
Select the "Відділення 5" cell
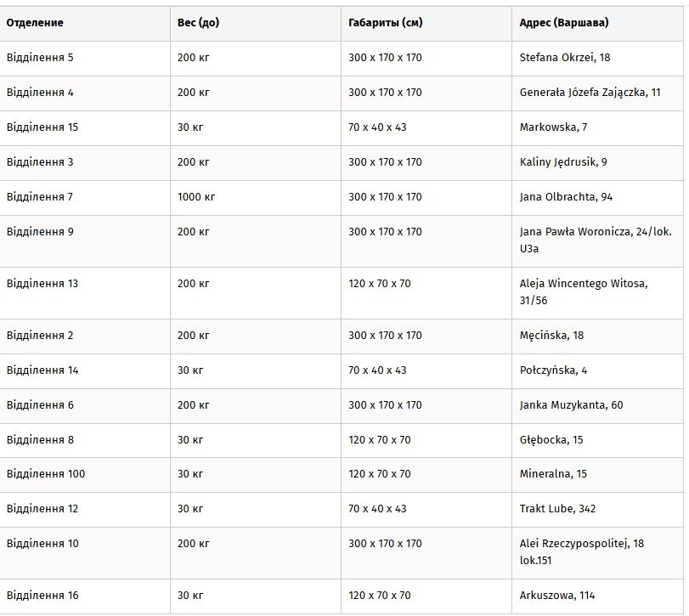[x=40, y=58]
